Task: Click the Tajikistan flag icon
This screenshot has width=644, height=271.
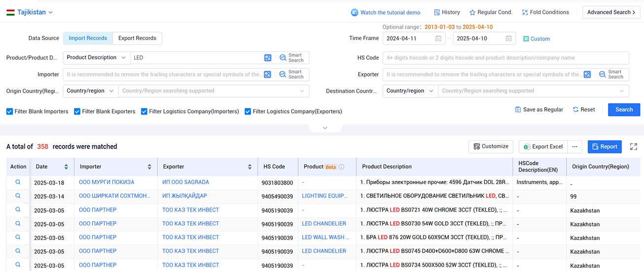Action: click(10, 12)
